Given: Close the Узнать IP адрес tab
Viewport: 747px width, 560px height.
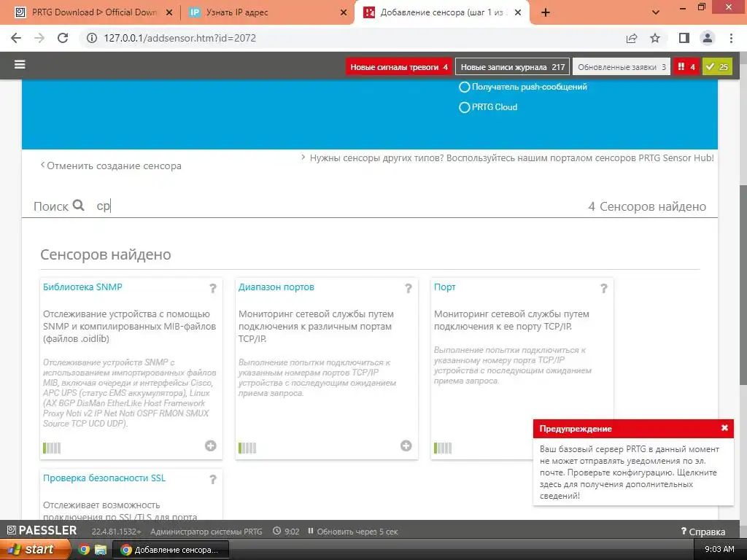Looking at the screenshot, I should tap(344, 12).
